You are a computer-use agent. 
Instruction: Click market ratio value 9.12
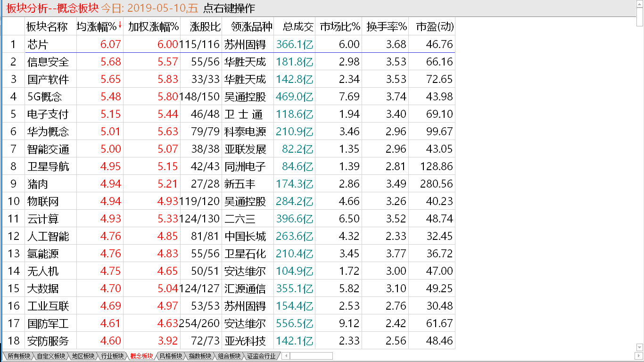tap(349, 323)
